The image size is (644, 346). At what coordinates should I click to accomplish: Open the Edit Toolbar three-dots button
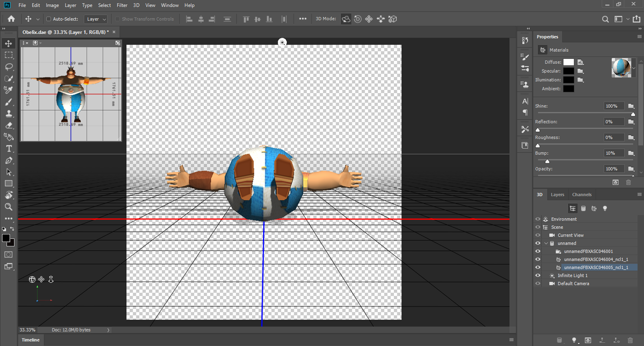click(9, 219)
